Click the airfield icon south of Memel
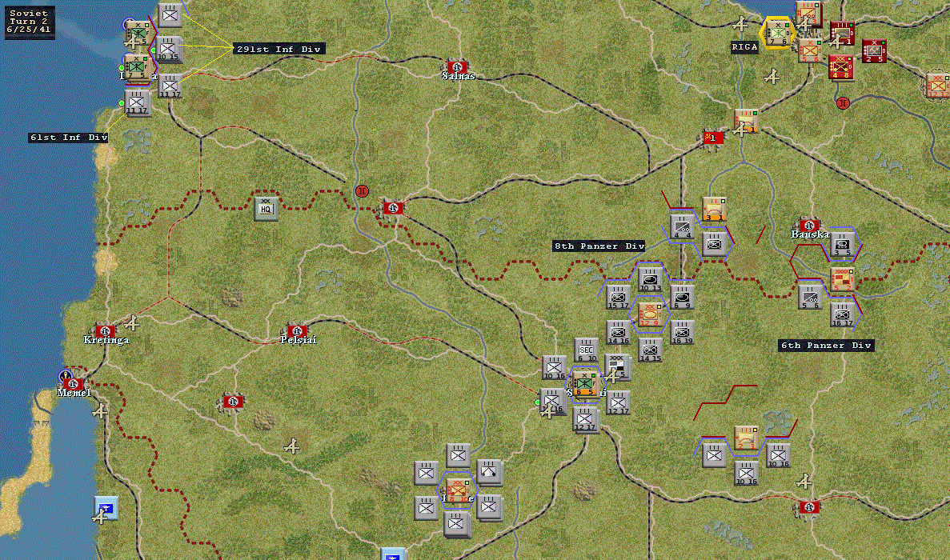The width and height of the screenshot is (950, 560). tap(100, 412)
